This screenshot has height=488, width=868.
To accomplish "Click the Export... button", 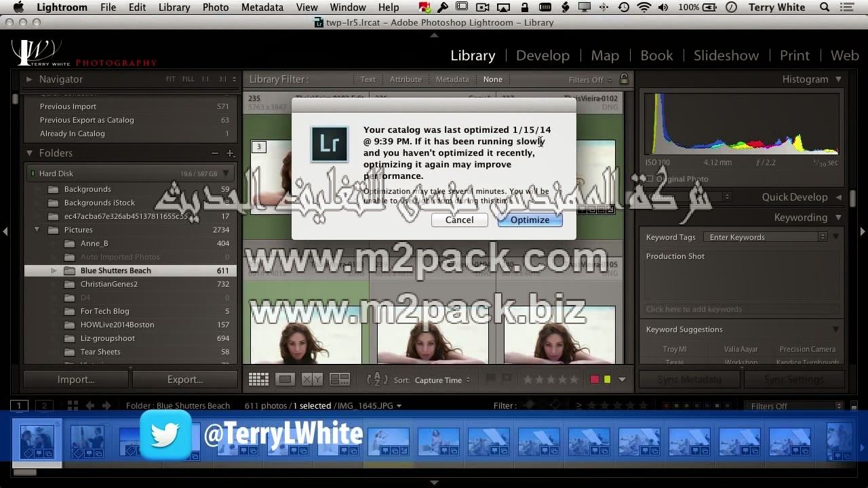I will click(185, 380).
